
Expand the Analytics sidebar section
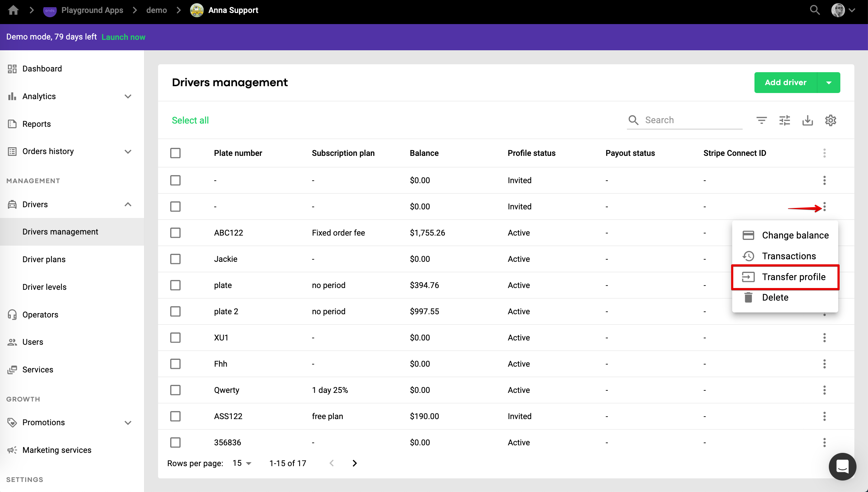point(128,96)
